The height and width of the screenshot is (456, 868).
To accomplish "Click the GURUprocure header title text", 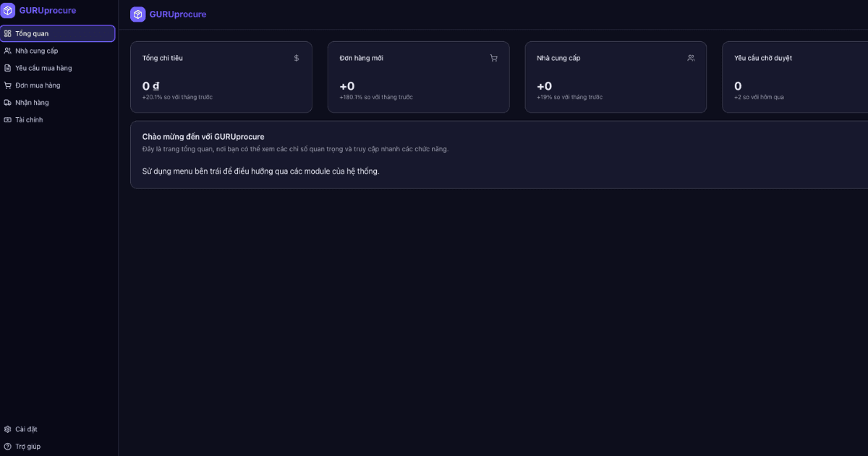I will (178, 14).
